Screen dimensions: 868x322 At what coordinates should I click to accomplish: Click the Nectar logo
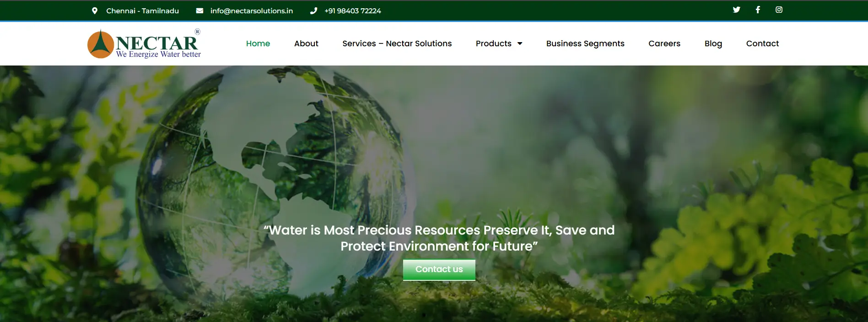(x=144, y=44)
